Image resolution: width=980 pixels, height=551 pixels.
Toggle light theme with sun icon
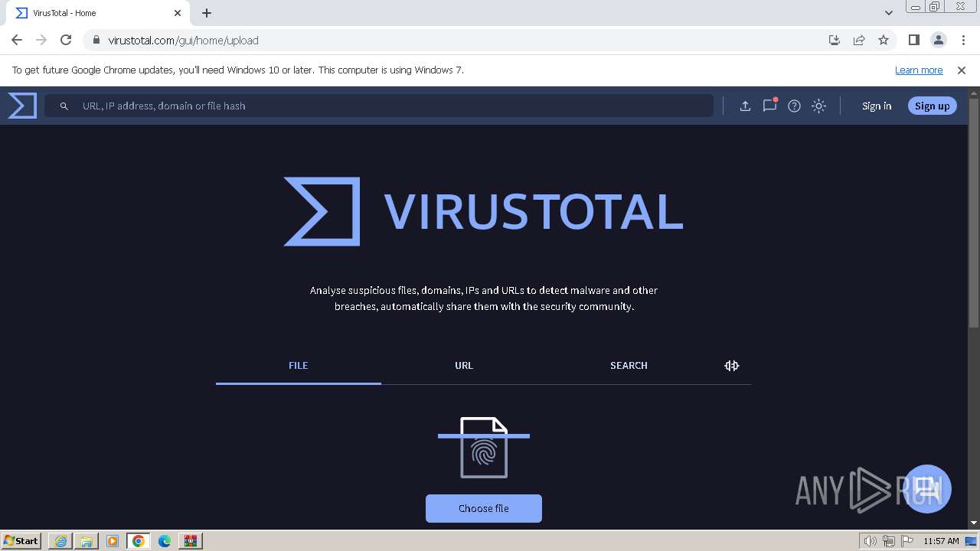[818, 106]
